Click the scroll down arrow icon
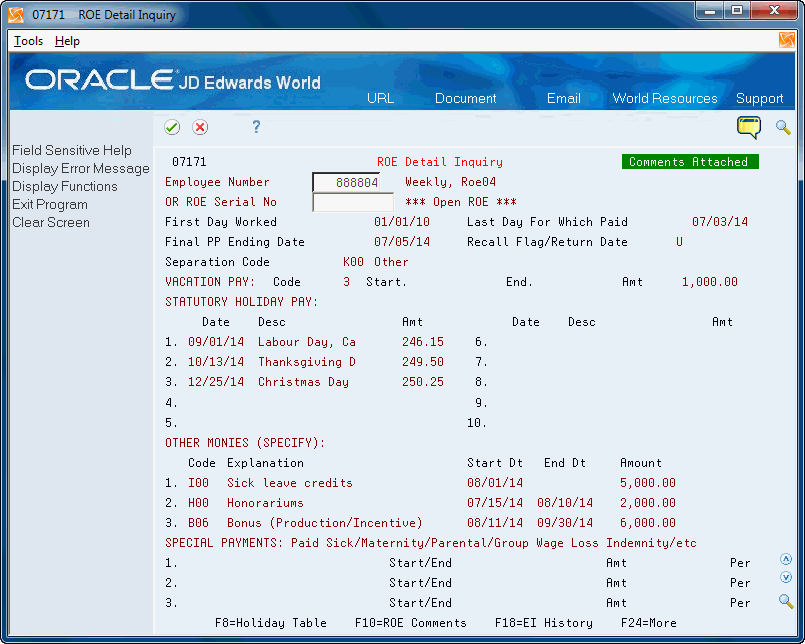 785,577
